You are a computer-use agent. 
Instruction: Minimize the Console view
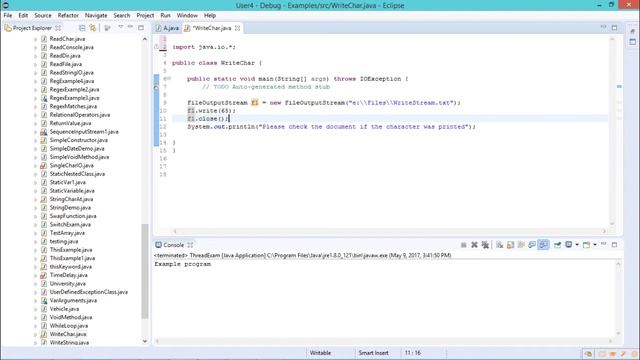(x=603, y=244)
